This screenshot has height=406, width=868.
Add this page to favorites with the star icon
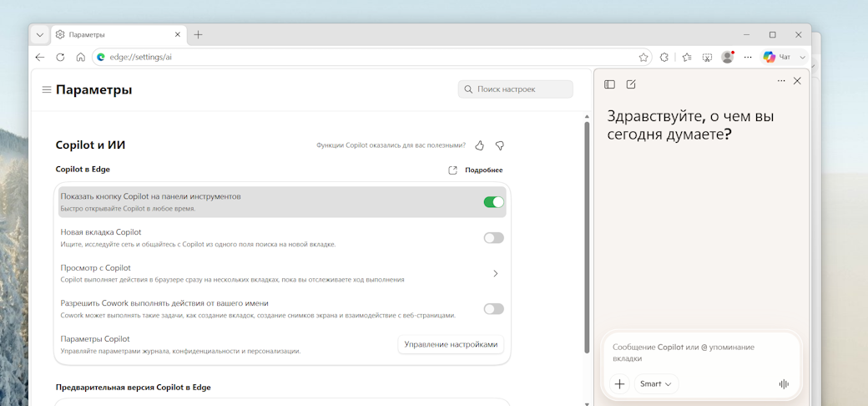click(643, 57)
